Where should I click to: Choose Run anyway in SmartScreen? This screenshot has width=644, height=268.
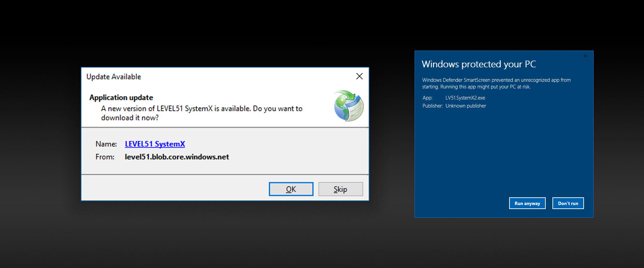tap(527, 203)
